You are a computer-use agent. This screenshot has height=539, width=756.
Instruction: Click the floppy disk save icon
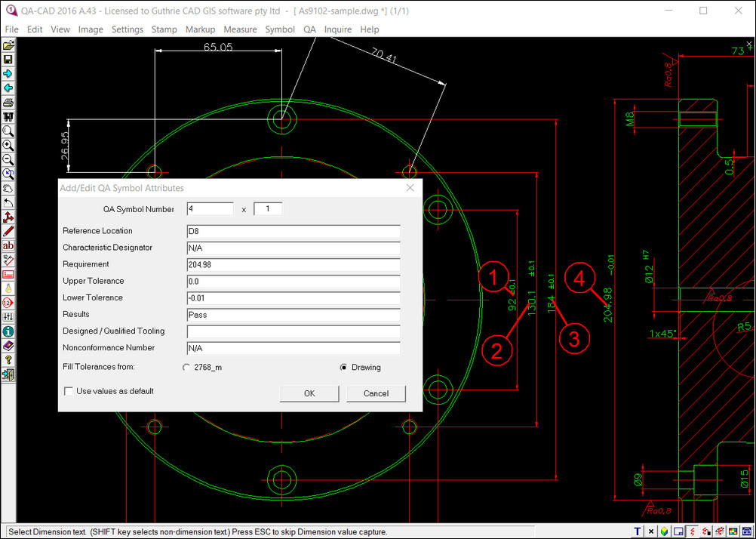8,60
